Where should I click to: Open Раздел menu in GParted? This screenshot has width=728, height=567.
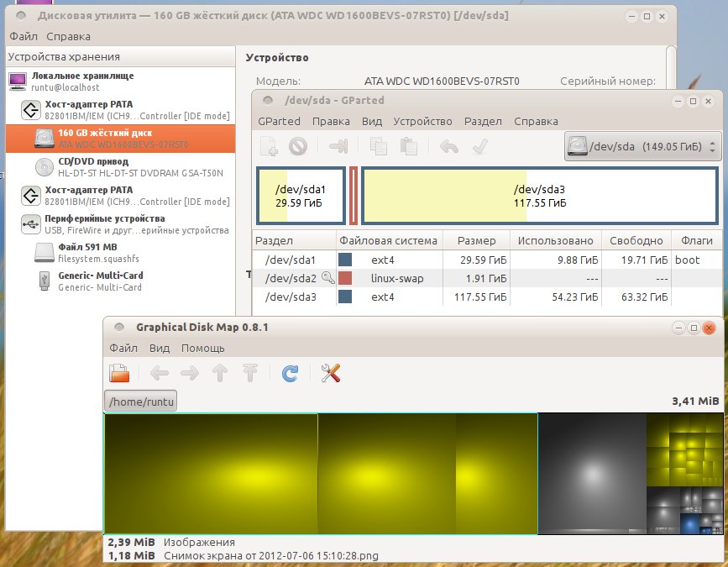point(483,121)
